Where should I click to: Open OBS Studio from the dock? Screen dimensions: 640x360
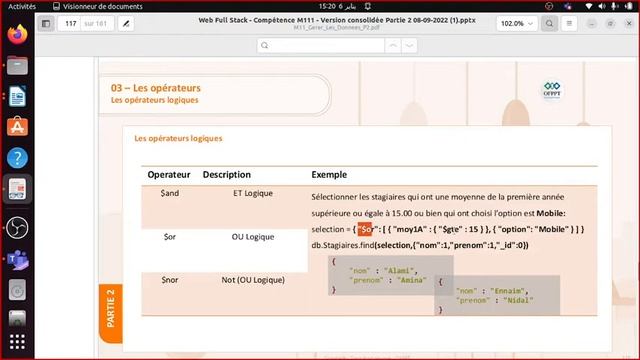tap(17, 228)
